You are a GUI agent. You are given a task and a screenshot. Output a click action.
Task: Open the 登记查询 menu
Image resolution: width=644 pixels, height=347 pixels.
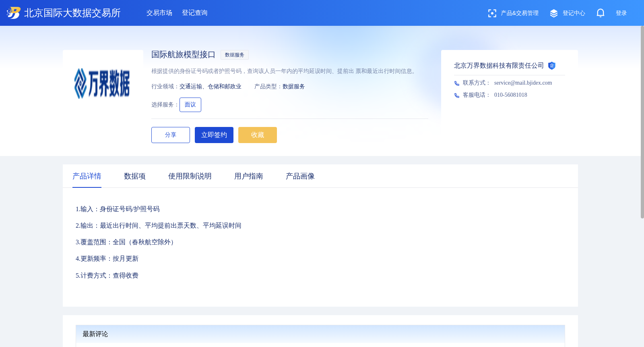[195, 13]
